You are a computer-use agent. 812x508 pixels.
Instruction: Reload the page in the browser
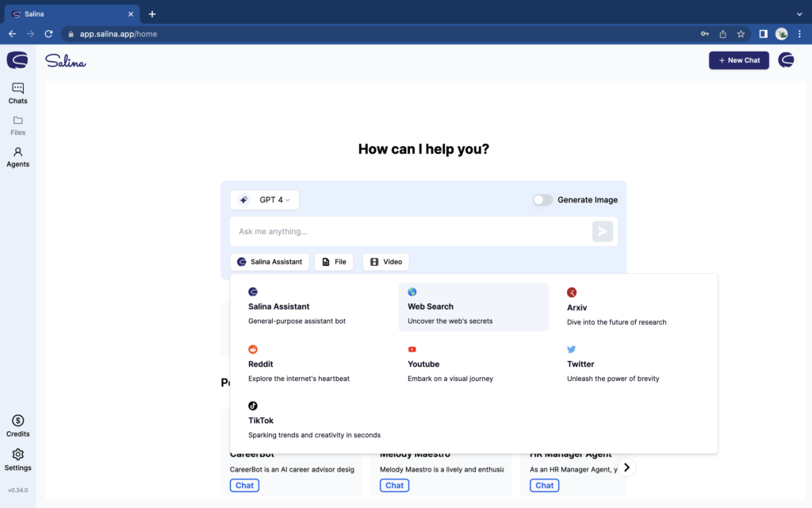(48, 33)
